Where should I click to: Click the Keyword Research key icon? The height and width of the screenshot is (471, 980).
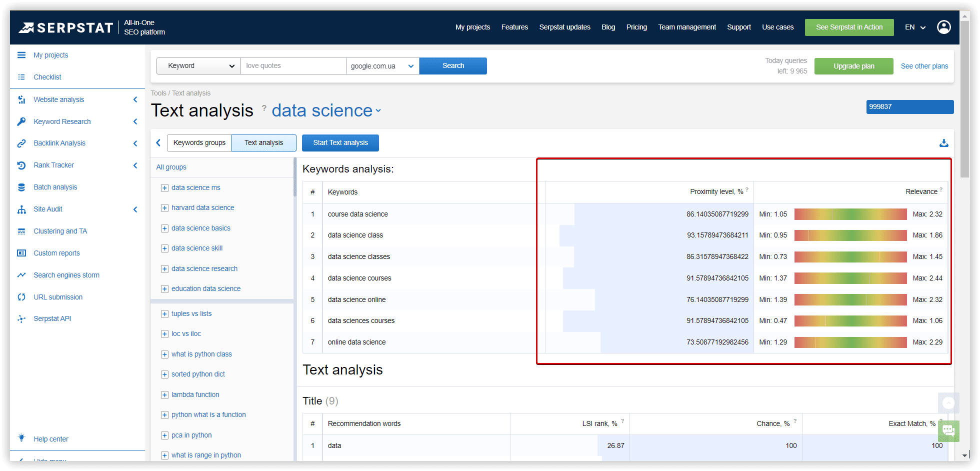point(21,121)
